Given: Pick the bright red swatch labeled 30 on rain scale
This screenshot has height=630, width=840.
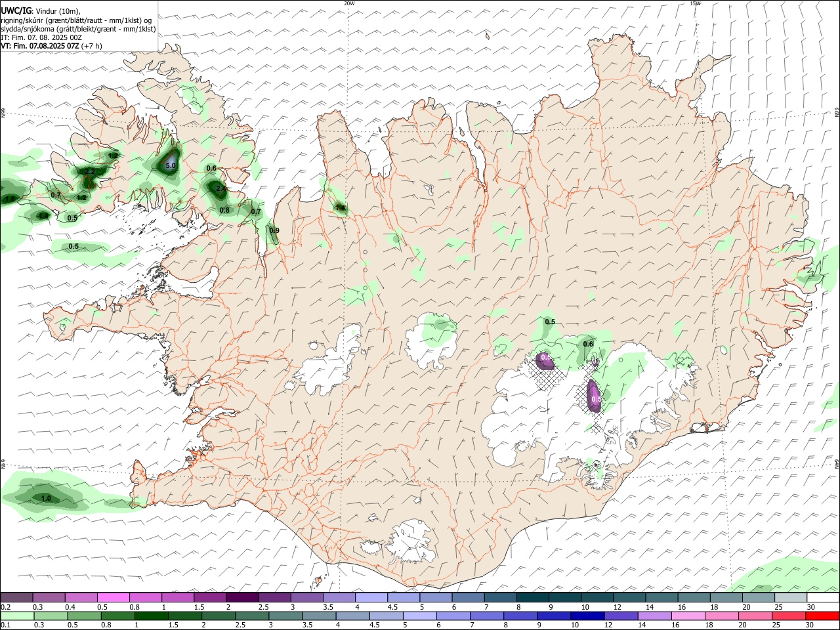Looking at the screenshot, I should pyautogui.click(x=822, y=616).
